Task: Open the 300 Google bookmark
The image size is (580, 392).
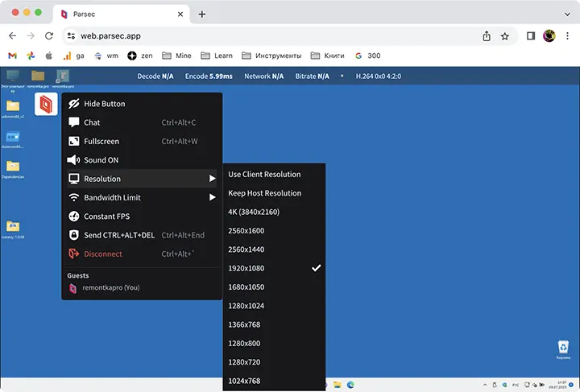Action: tap(367, 56)
